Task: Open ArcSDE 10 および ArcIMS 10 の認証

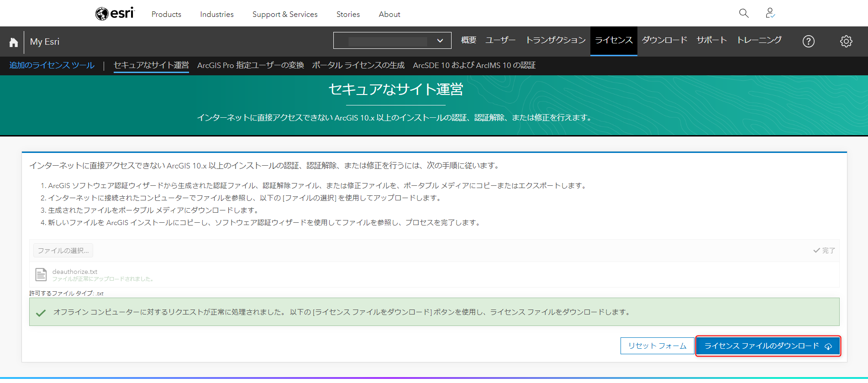Action: 474,65
